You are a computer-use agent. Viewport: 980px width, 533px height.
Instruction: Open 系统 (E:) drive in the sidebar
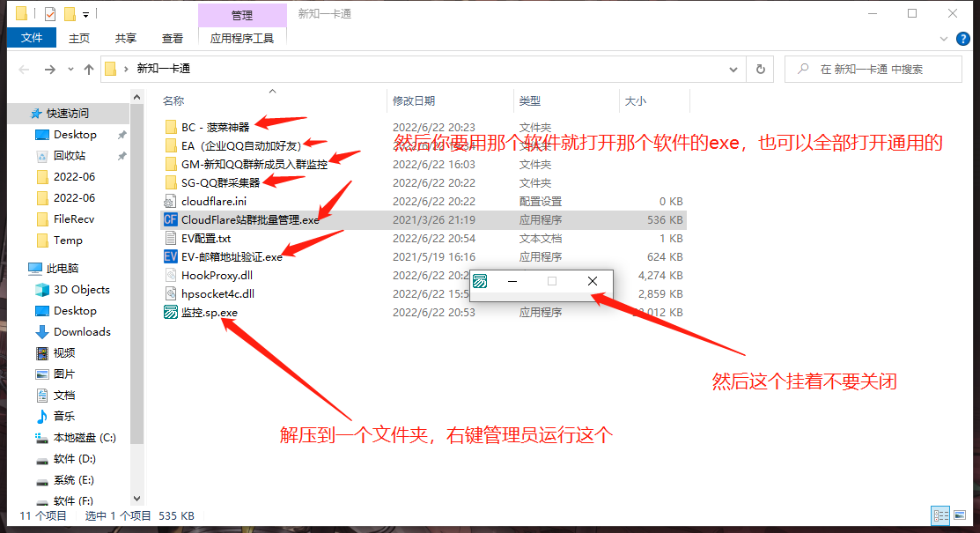[74, 480]
